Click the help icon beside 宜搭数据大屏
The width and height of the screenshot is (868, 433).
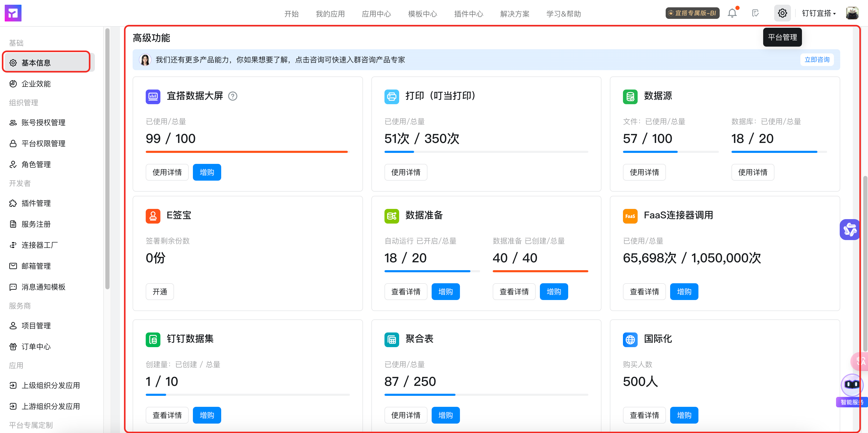(232, 96)
